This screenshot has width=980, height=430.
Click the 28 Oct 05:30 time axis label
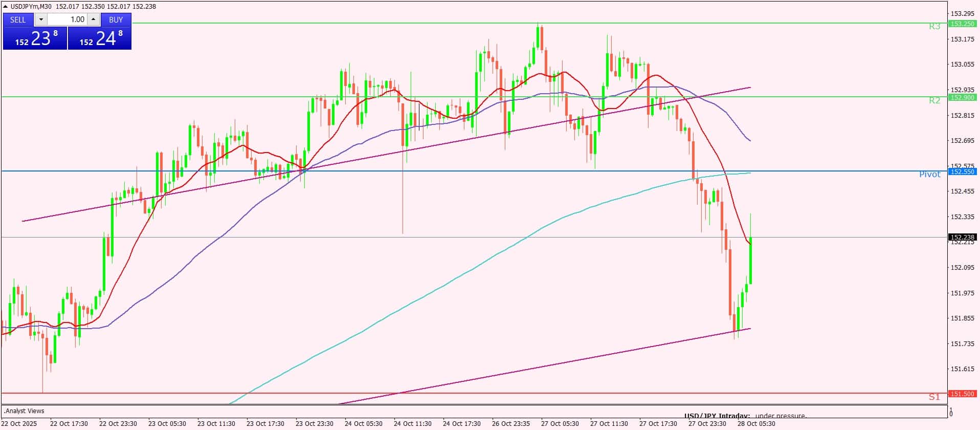coord(756,423)
